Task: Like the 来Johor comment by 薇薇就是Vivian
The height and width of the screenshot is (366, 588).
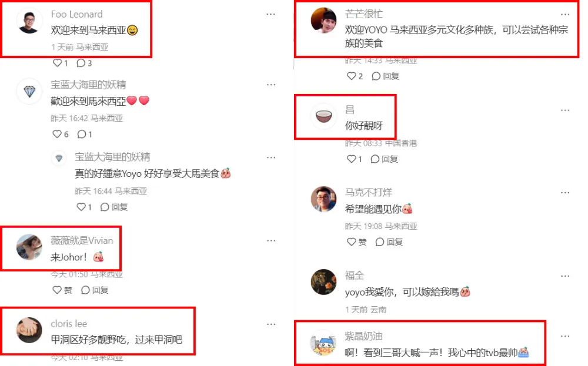Action: [57, 290]
